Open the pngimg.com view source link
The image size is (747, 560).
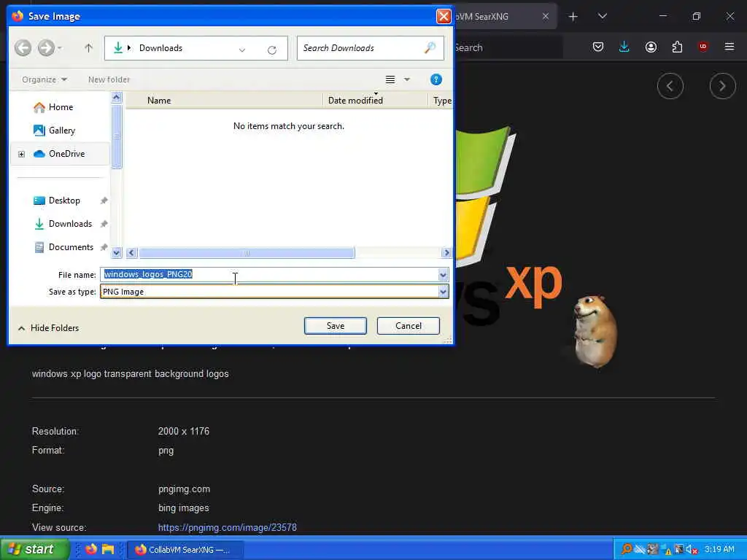pos(228,527)
